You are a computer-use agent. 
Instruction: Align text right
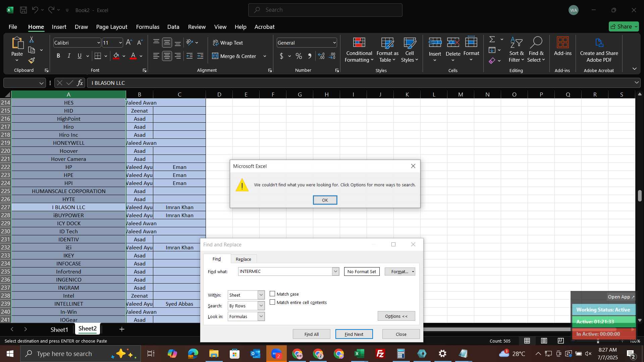178,56
